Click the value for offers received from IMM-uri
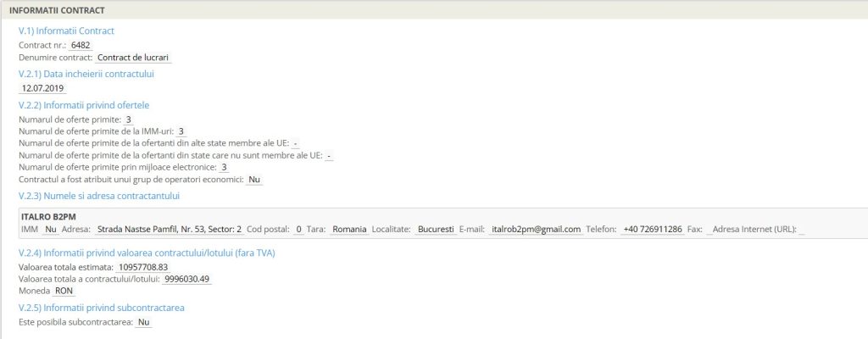This screenshot has height=339, width=868. point(181,131)
